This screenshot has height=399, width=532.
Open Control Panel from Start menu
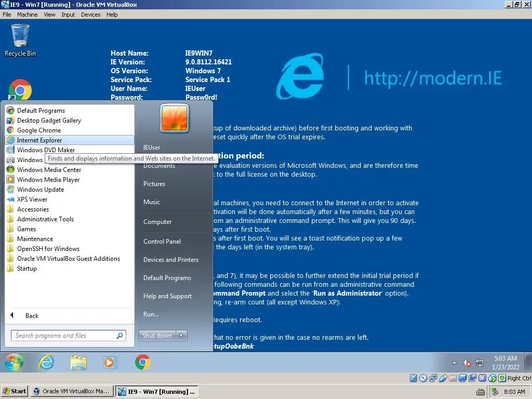coord(162,241)
